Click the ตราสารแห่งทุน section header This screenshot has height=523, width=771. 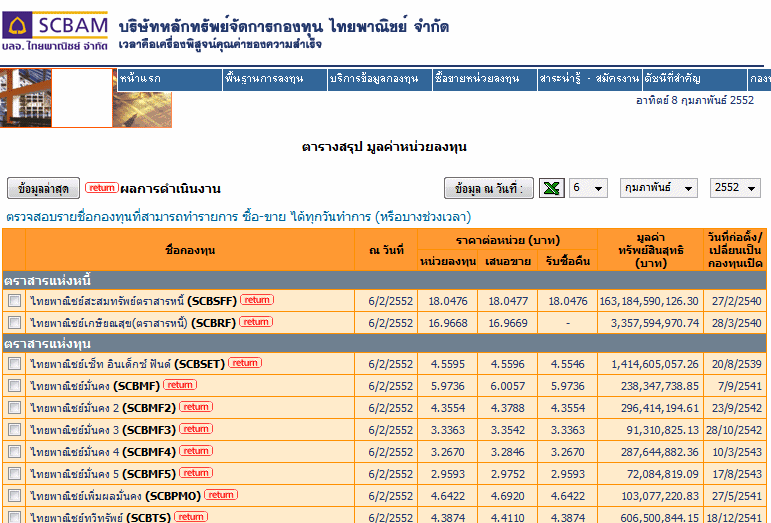384,343
